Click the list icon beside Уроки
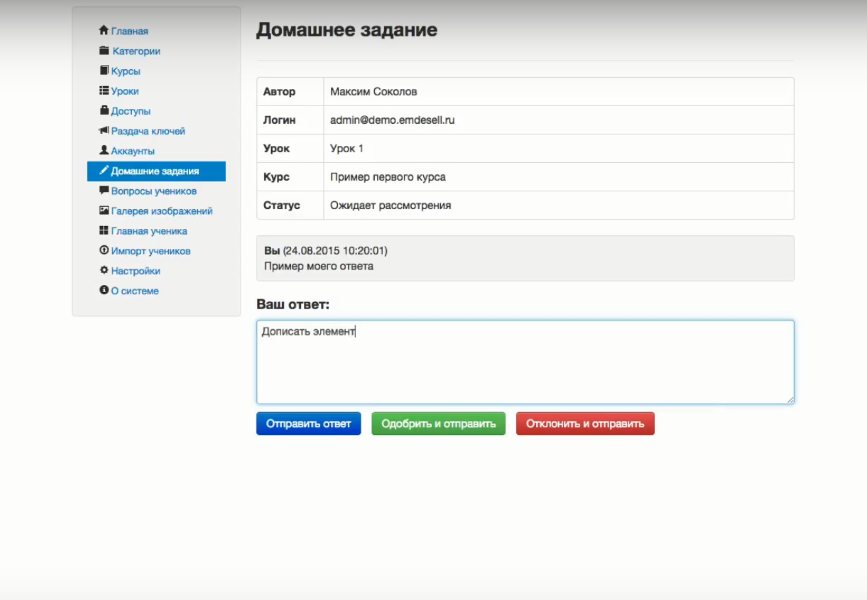The height and width of the screenshot is (600, 867). [104, 91]
